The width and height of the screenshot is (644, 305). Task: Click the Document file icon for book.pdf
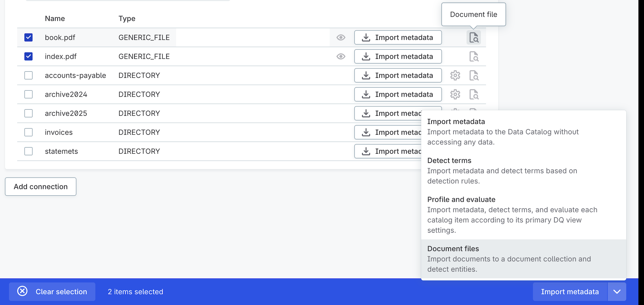473,37
